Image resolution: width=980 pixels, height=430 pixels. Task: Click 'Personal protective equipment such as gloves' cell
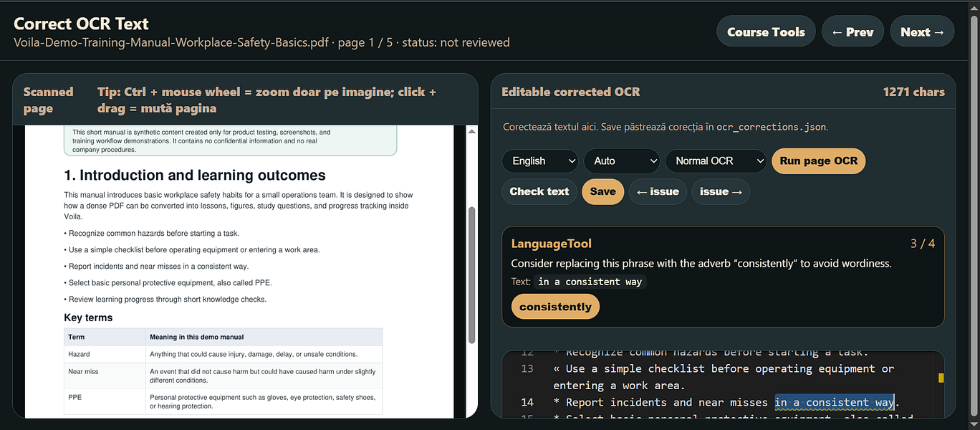point(262,401)
